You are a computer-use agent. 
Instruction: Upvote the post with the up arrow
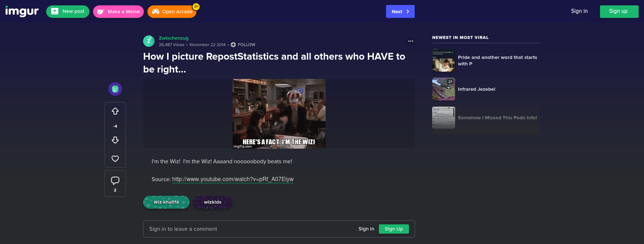115,111
